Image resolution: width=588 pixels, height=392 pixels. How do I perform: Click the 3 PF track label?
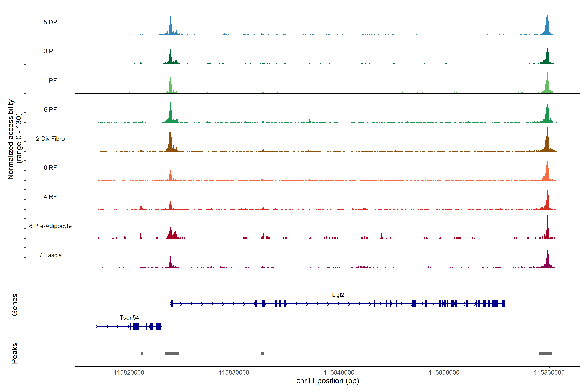tap(50, 51)
